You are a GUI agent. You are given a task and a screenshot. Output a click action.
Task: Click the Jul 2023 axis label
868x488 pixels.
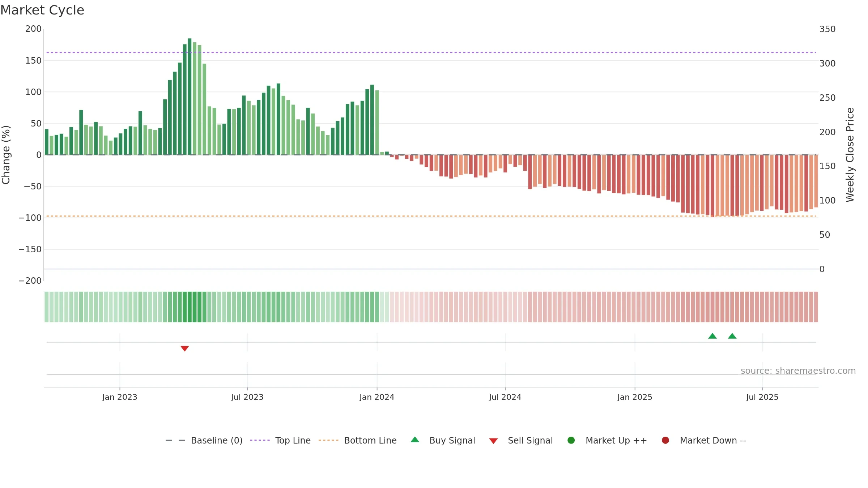[x=247, y=397]
